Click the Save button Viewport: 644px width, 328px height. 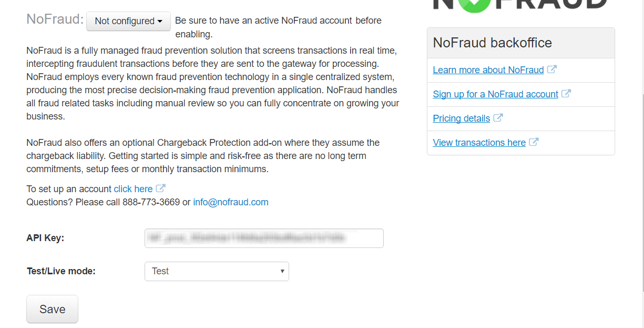tap(52, 309)
